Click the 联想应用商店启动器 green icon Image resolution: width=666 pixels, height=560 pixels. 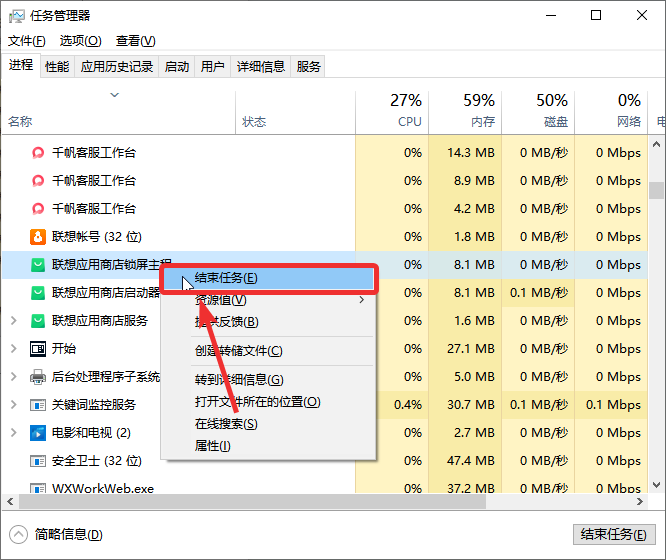point(38,293)
